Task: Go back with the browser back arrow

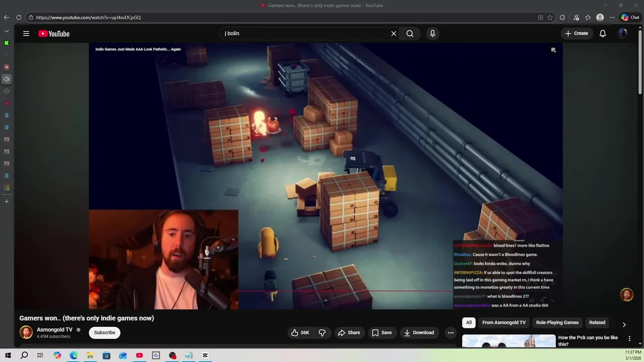Action: 7,17
